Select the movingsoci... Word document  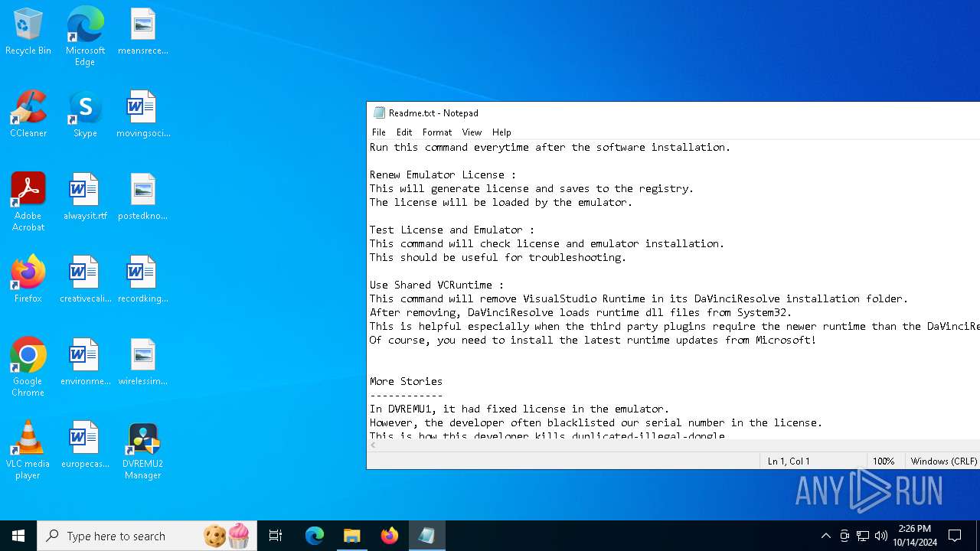coord(142,115)
